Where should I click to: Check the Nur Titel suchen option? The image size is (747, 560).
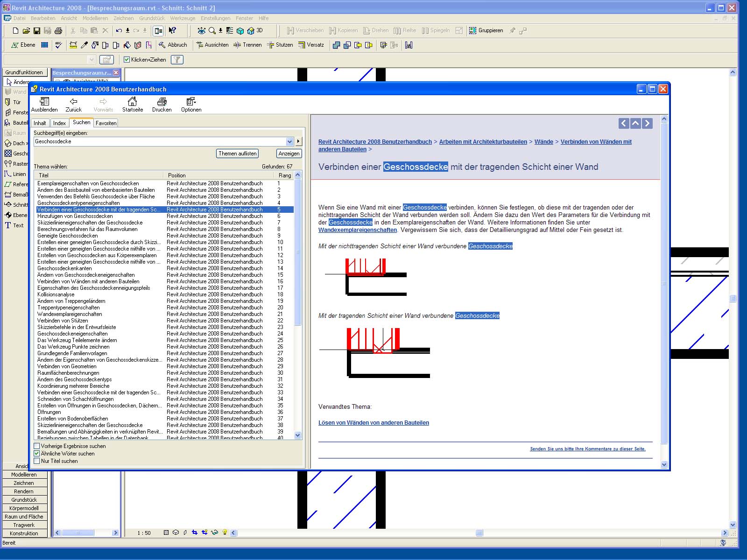tap(37, 461)
